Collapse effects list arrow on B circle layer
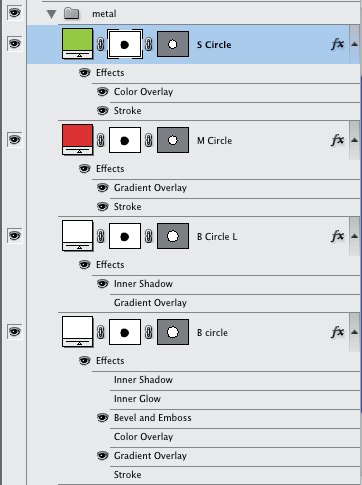Image resolution: width=362 pixels, height=485 pixels. click(355, 332)
